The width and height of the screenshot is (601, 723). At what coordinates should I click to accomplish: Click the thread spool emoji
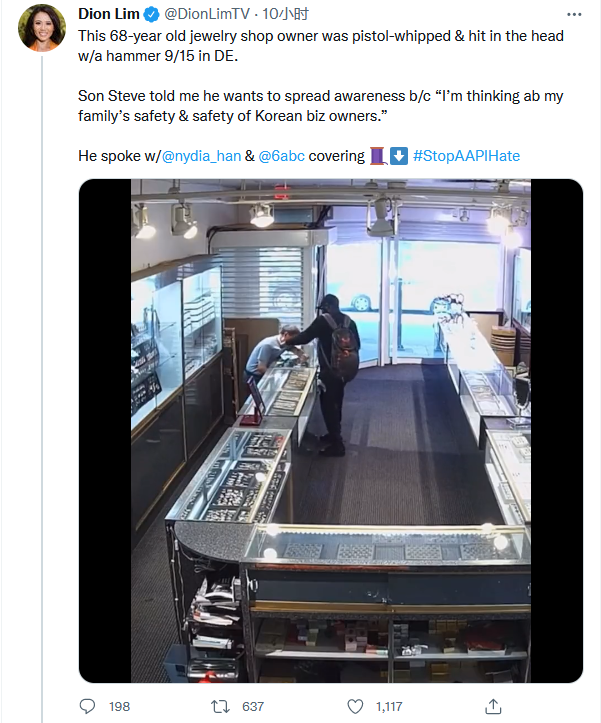click(377, 156)
